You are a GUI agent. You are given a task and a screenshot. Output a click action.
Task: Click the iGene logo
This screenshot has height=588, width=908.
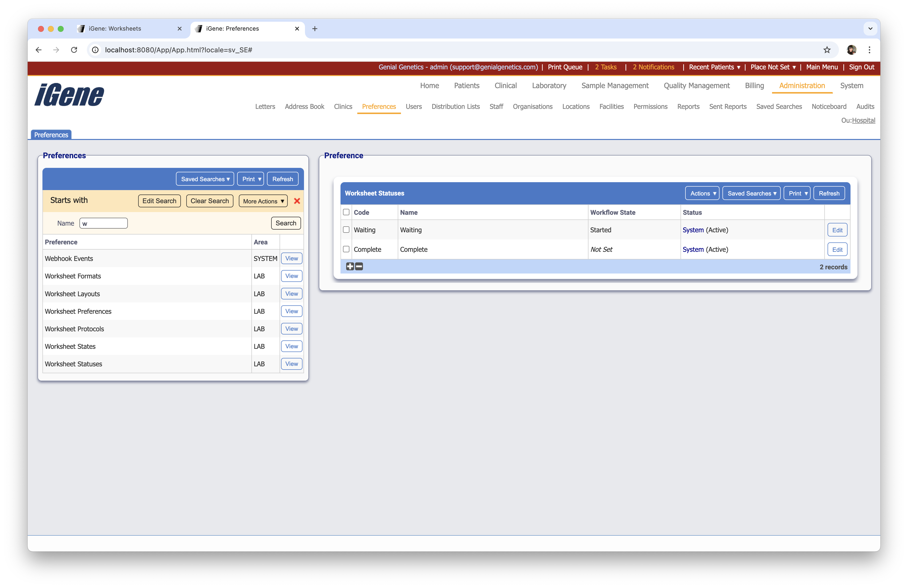click(x=69, y=95)
